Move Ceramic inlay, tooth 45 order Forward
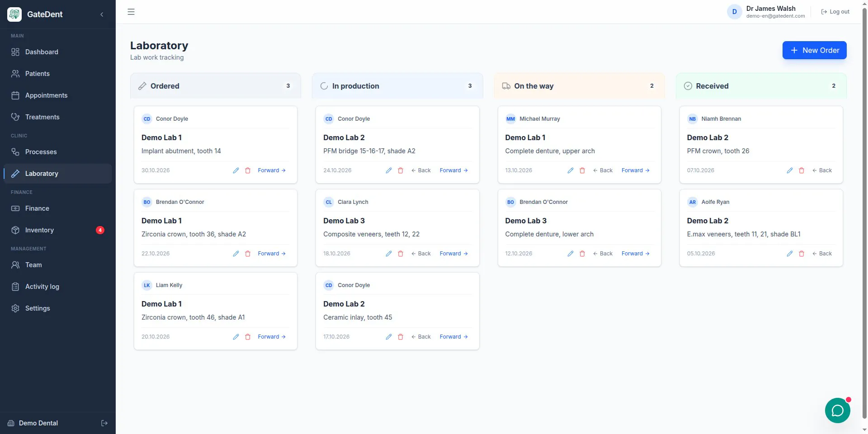This screenshot has width=868, height=434. 453,337
